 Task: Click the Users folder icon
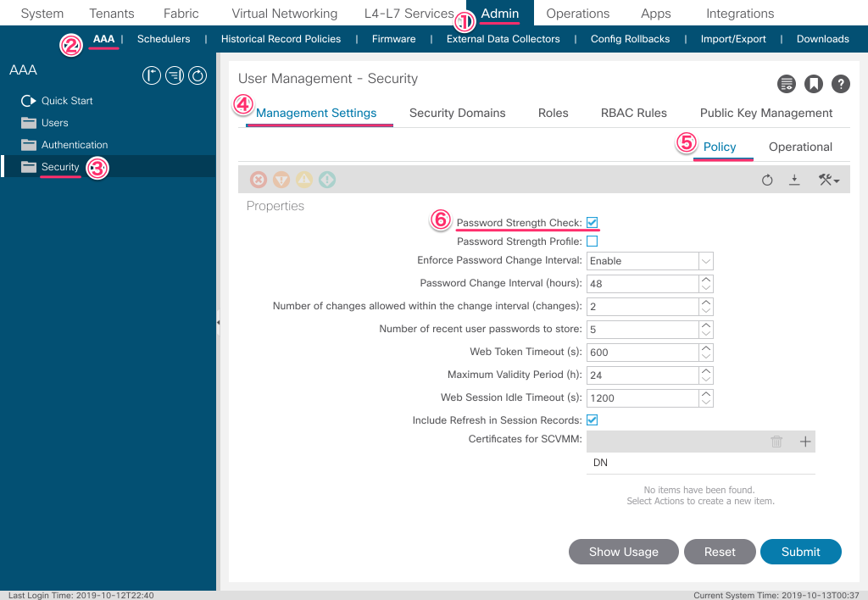pyautogui.click(x=29, y=123)
